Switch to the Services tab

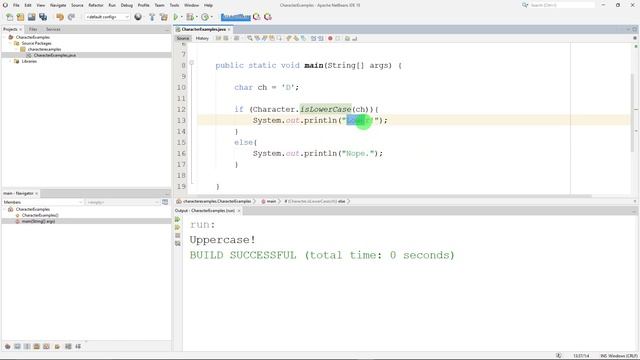[x=53, y=29]
